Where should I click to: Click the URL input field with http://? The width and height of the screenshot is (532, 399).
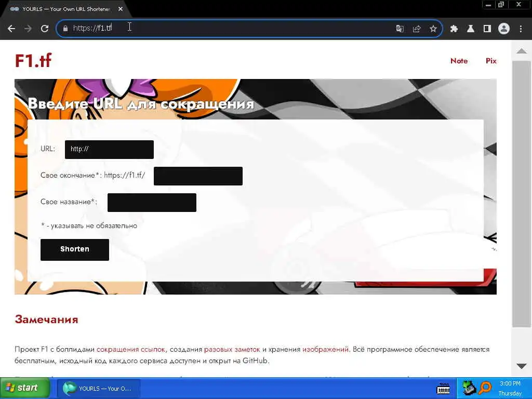(x=109, y=149)
